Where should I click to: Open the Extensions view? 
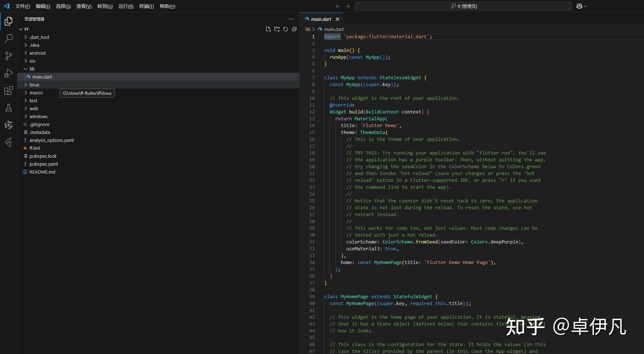click(x=9, y=90)
